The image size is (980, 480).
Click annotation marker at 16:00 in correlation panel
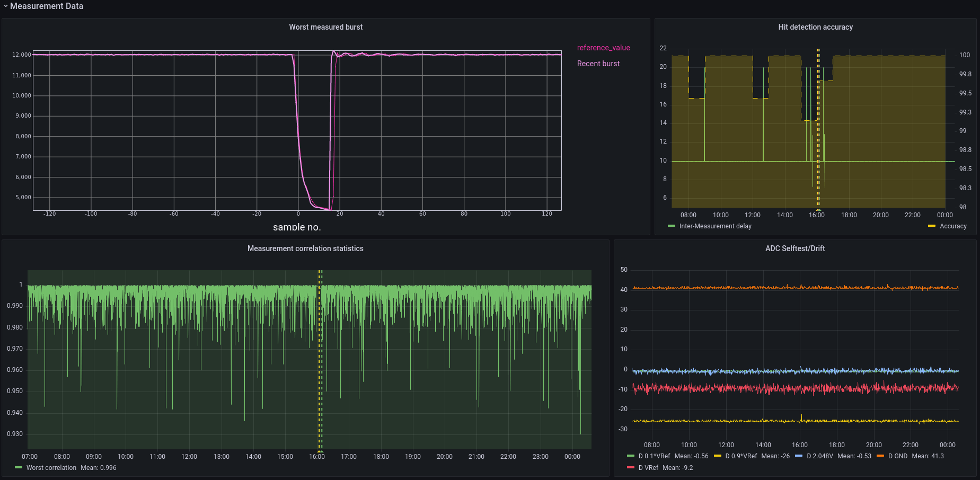click(320, 451)
